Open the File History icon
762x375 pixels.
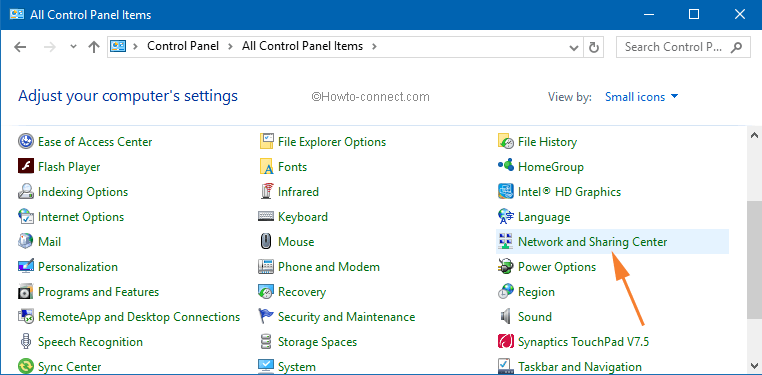click(x=506, y=142)
